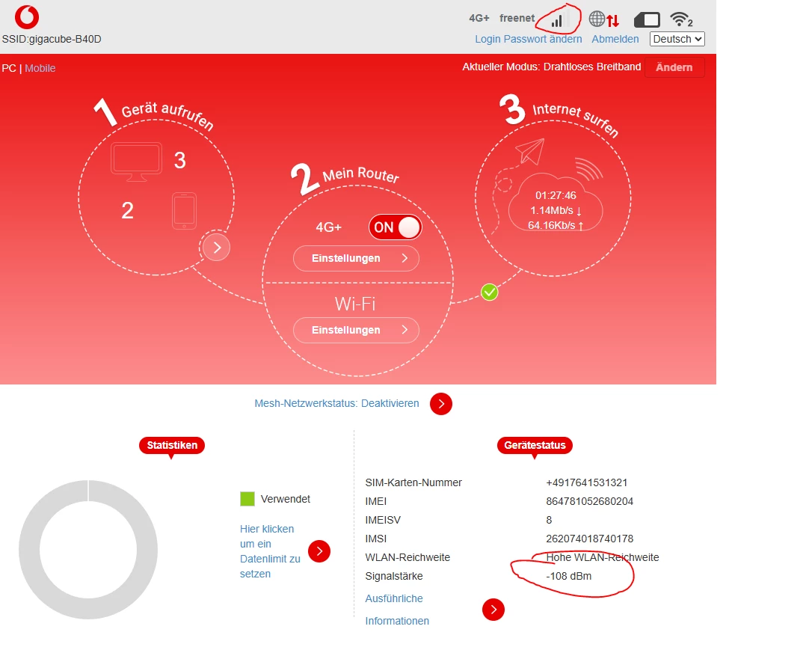Select the signal strength value -108 dBm
This screenshot has width=812, height=650.
[x=568, y=576]
